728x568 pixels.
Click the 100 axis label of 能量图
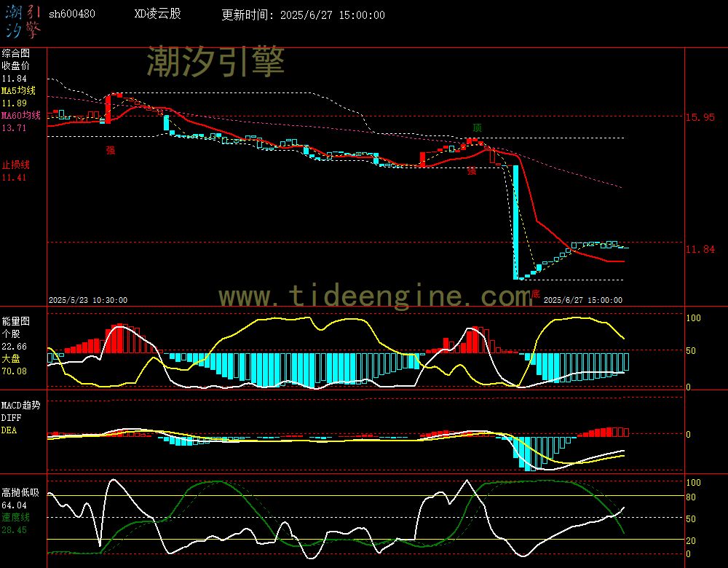pos(693,318)
